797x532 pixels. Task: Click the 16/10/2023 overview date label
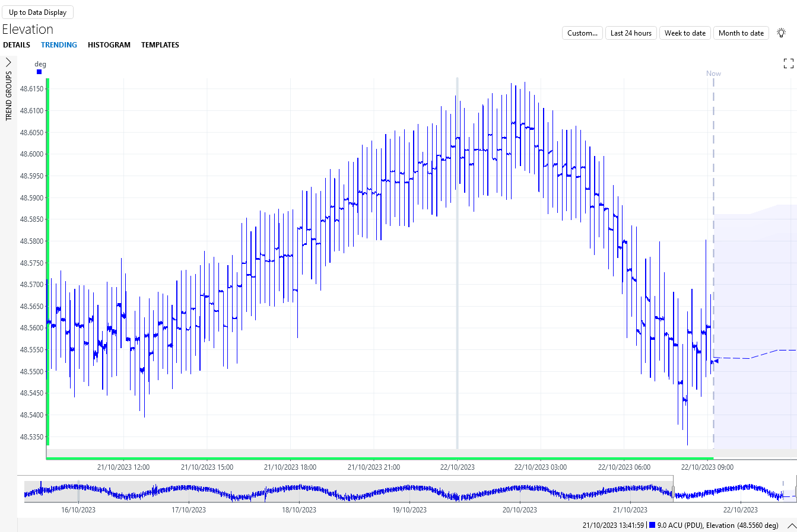coord(78,510)
